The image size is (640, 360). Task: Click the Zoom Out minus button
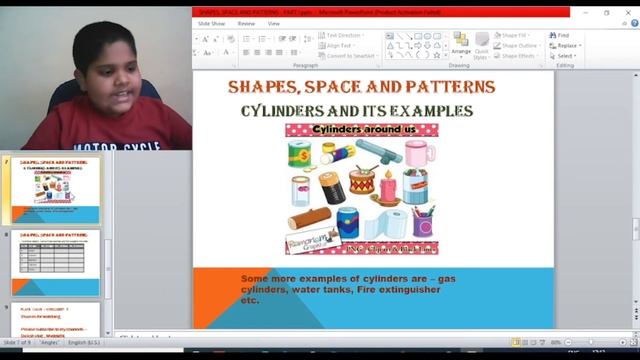coord(568,342)
